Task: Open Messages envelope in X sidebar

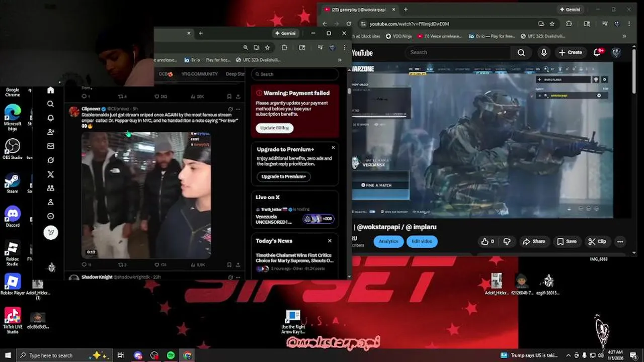Action: 50,146
